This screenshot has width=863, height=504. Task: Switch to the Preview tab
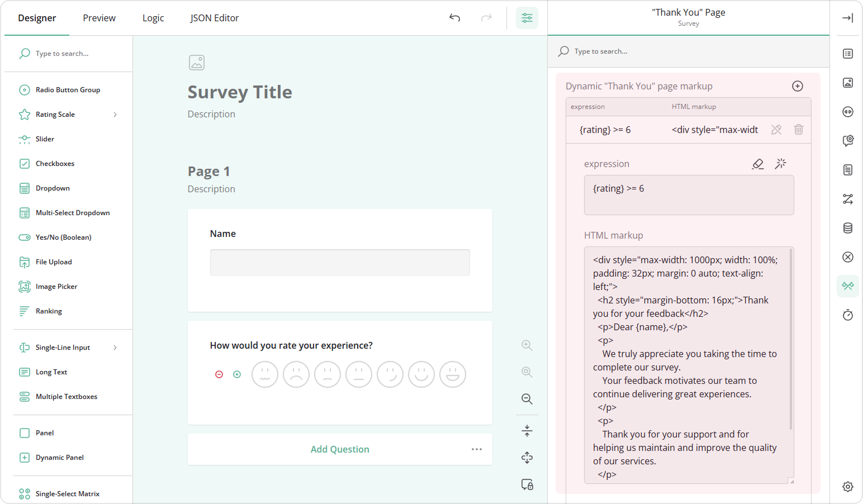click(99, 17)
